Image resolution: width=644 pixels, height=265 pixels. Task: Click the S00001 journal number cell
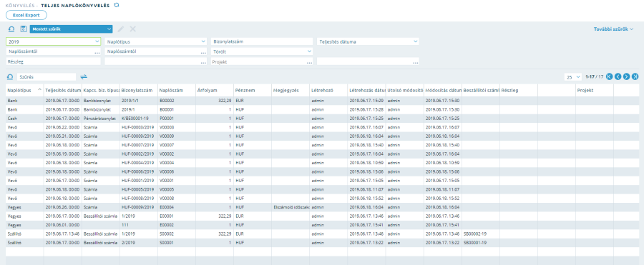click(x=176, y=242)
